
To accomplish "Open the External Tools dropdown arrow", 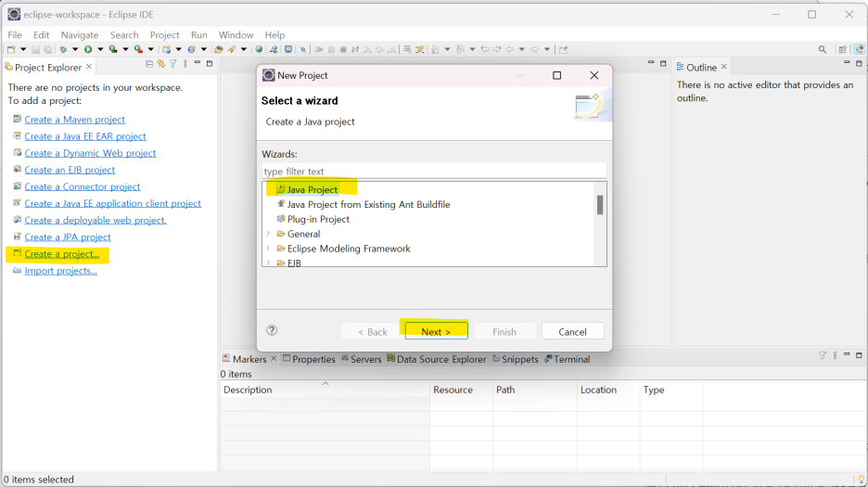I will click(x=150, y=49).
